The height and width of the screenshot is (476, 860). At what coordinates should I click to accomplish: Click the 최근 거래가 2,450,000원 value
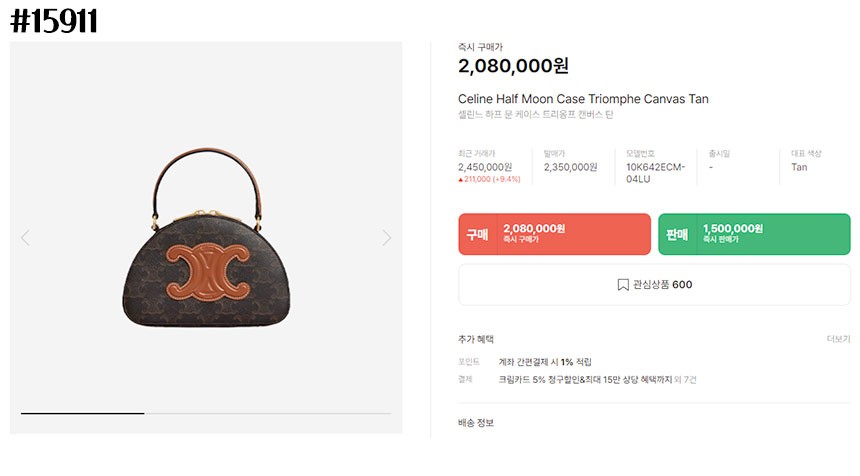tap(485, 167)
